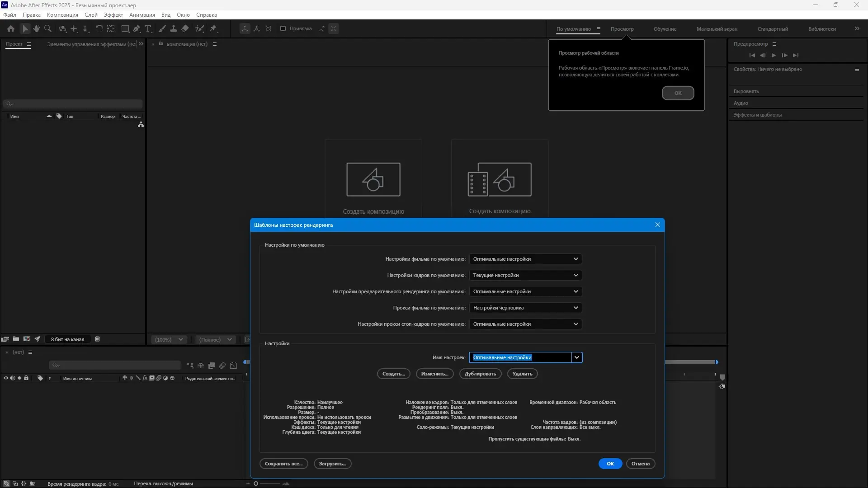Select the Clone Stamp tool

pyautogui.click(x=173, y=28)
